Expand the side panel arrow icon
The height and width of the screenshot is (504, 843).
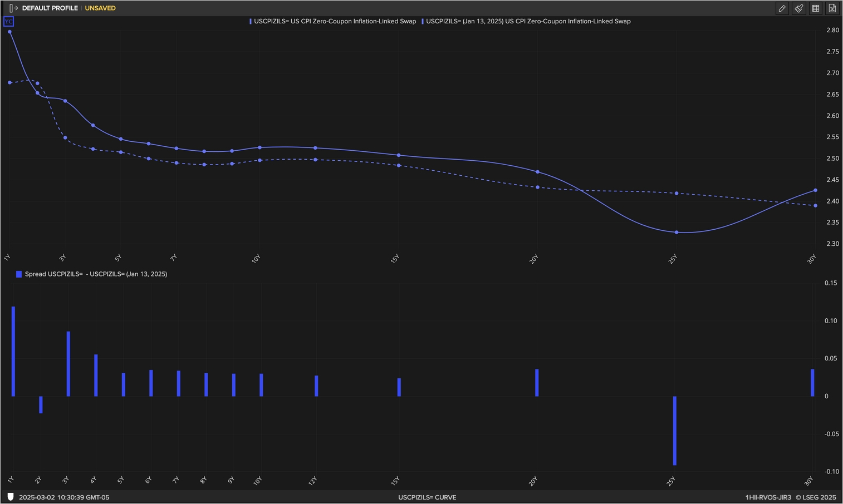click(14, 8)
